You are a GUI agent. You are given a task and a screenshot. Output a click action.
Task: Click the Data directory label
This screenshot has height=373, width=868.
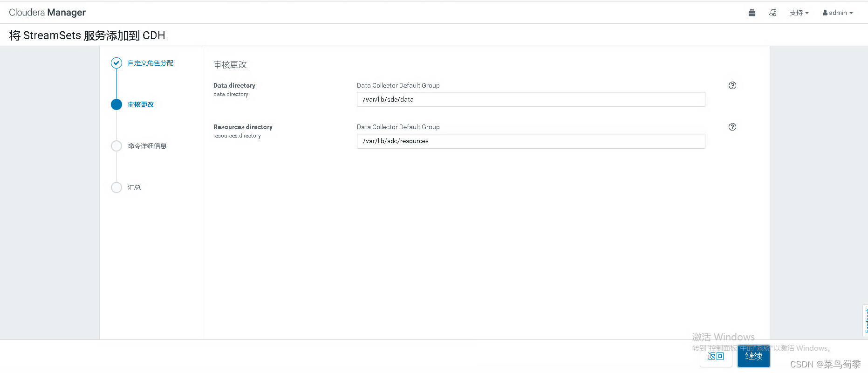pos(234,85)
